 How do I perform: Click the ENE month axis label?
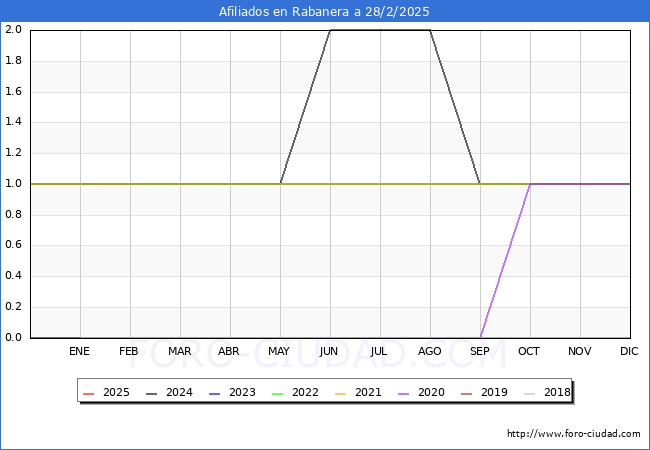click(79, 351)
